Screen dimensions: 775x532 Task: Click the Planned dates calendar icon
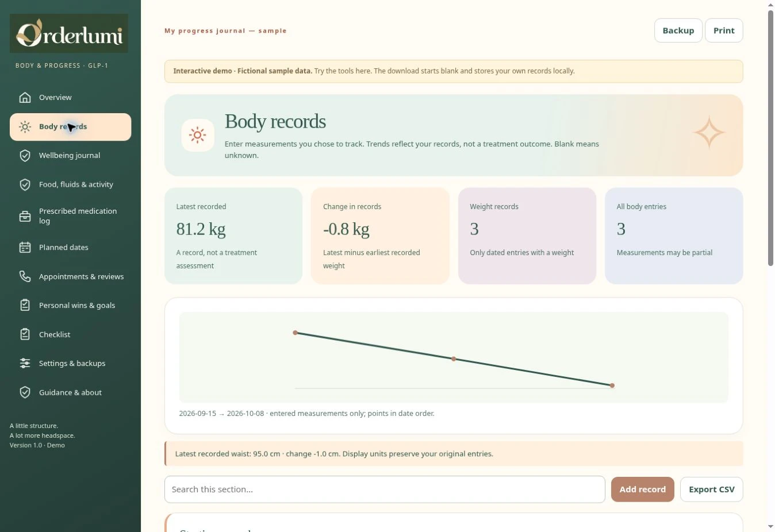pyautogui.click(x=25, y=248)
